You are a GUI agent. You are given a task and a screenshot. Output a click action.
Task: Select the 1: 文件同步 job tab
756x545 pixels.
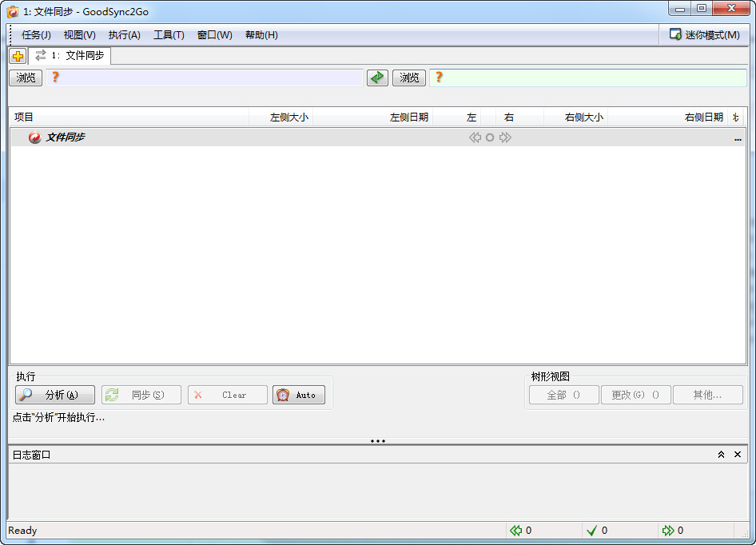[x=70, y=56]
